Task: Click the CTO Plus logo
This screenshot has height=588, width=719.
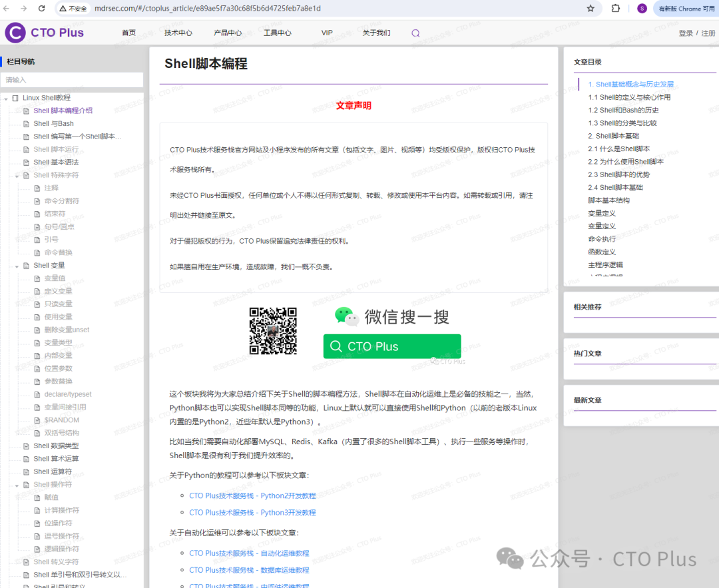Action: 45,33
